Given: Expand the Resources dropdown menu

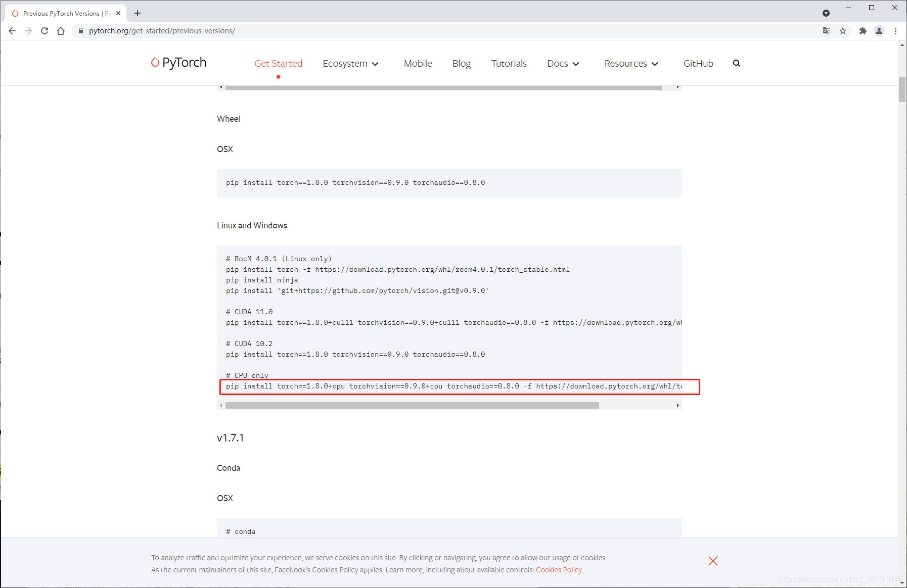Looking at the screenshot, I should (631, 63).
